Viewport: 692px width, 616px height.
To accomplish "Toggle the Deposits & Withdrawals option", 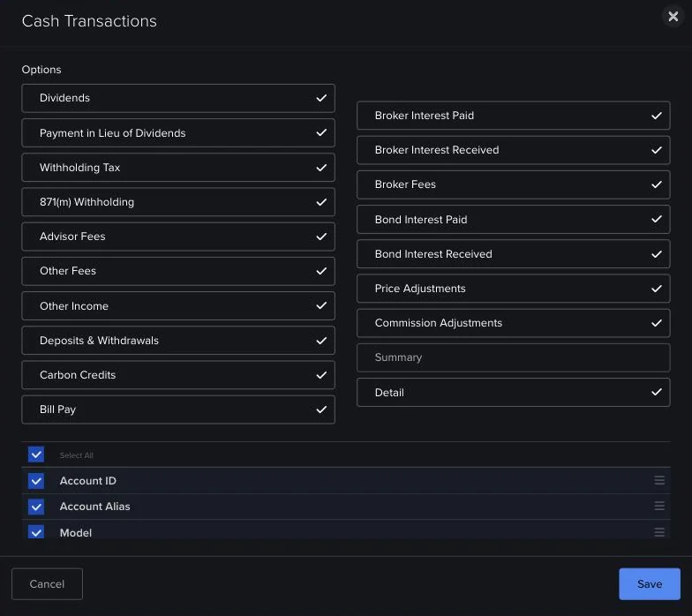I will click(x=178, y=341).
